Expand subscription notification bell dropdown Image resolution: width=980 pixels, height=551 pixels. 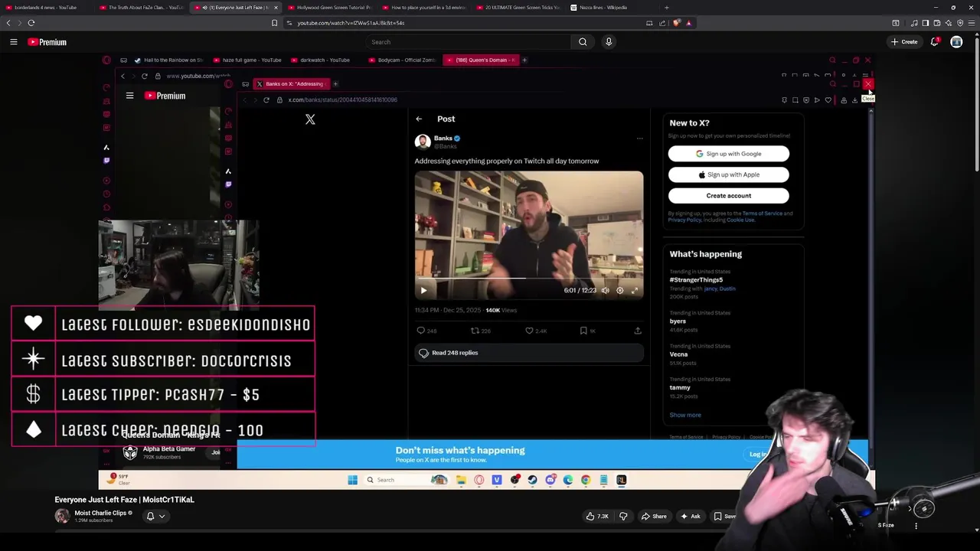(x=155, y=517)
